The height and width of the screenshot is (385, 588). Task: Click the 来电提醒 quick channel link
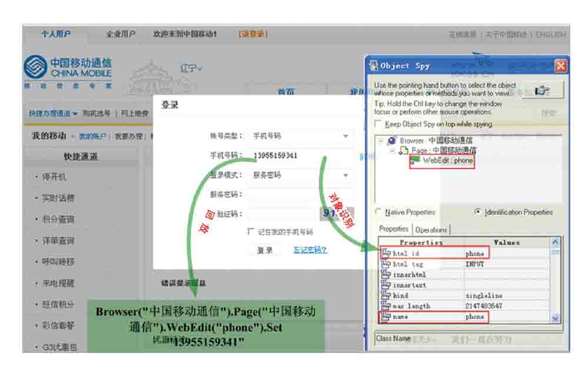(x=58, y=283)
